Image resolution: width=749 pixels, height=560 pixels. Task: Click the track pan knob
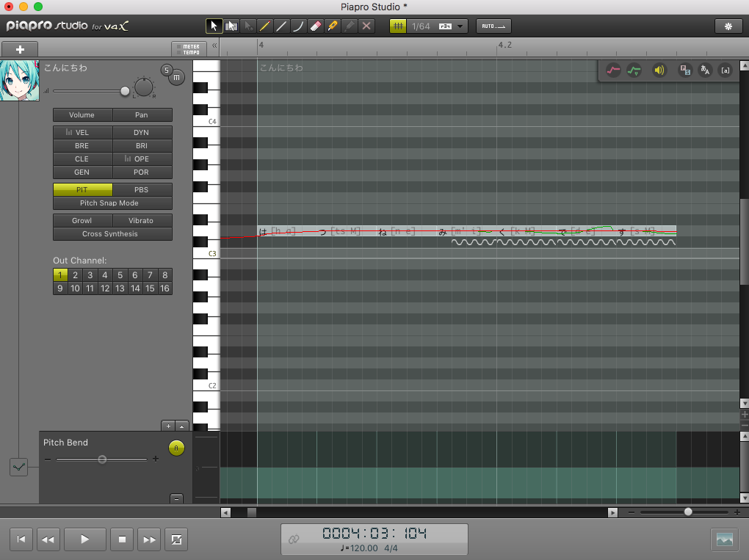point(144,87)
